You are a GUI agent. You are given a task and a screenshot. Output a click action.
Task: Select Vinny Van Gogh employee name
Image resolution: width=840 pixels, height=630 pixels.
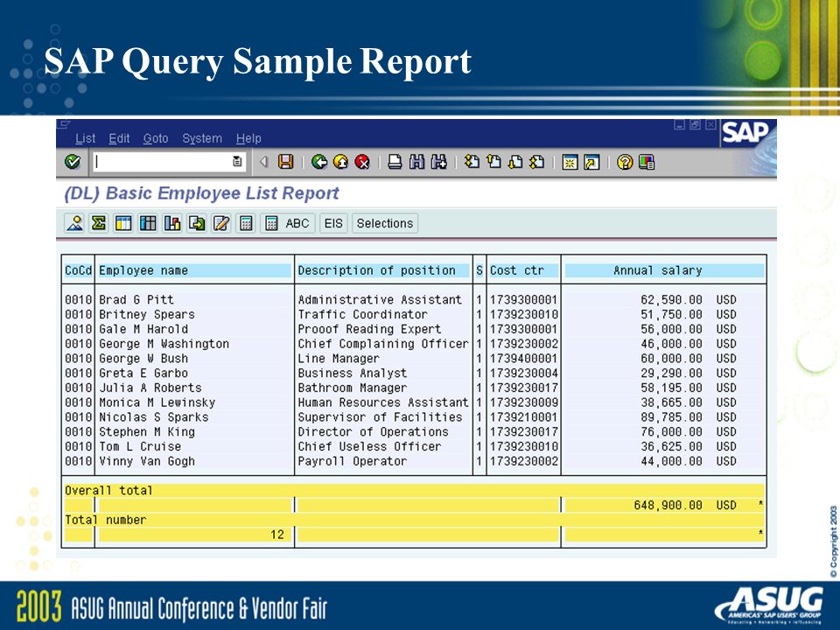(147, 461)
